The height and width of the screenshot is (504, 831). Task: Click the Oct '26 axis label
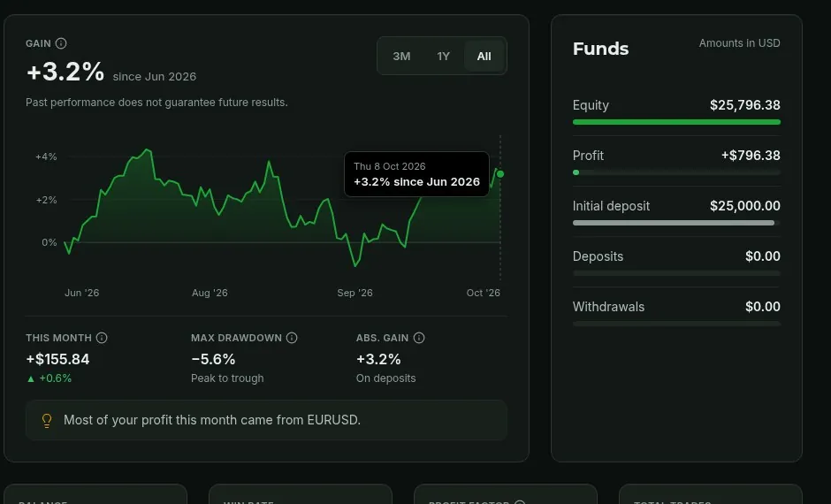[x=484, y=293]
